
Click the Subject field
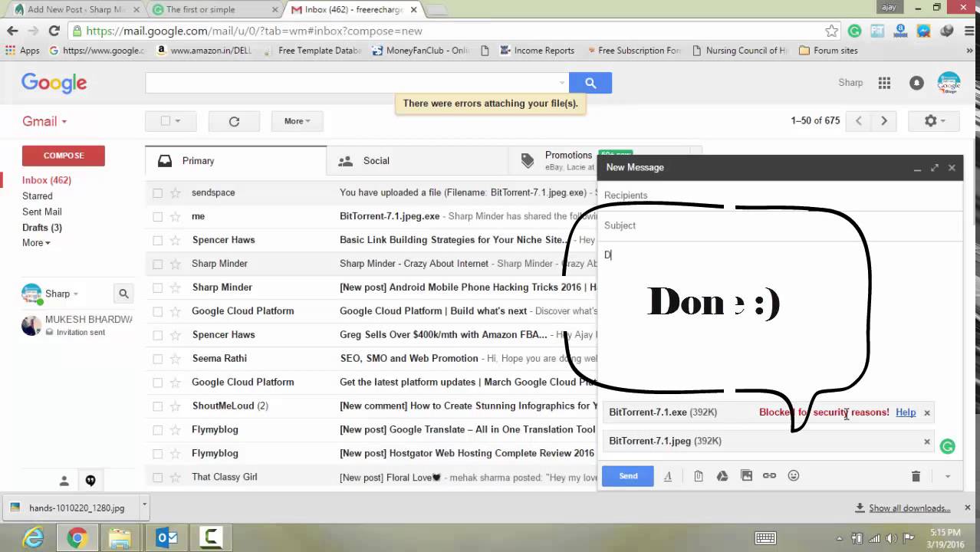[x=780, y=225]
